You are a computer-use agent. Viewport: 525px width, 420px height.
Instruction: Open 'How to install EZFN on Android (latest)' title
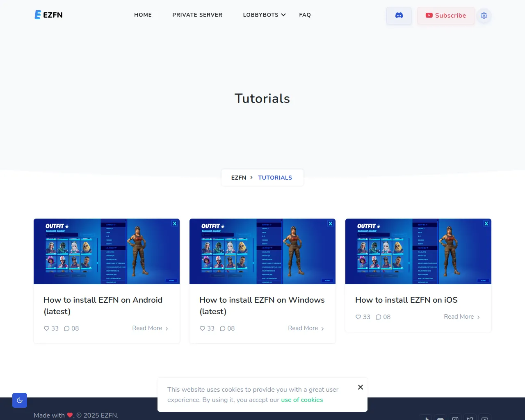(x=103, y=306)
